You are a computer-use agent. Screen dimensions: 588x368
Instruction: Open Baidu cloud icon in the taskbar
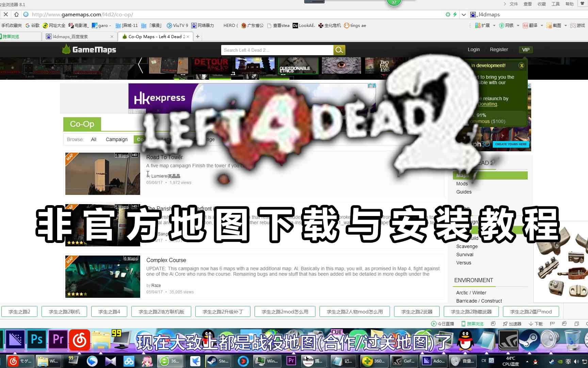(x=129, y=361)
